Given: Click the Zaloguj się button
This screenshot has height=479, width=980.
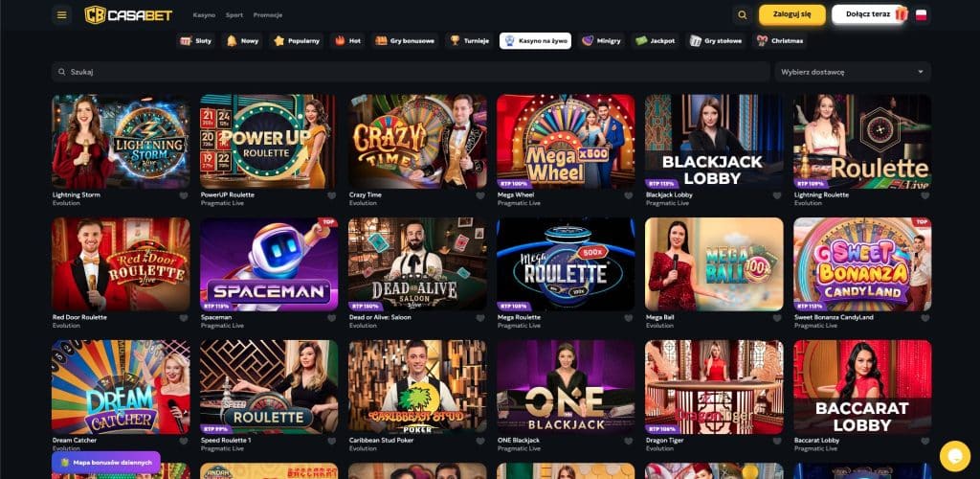Looking at the screenshot, I should (791, 14).
